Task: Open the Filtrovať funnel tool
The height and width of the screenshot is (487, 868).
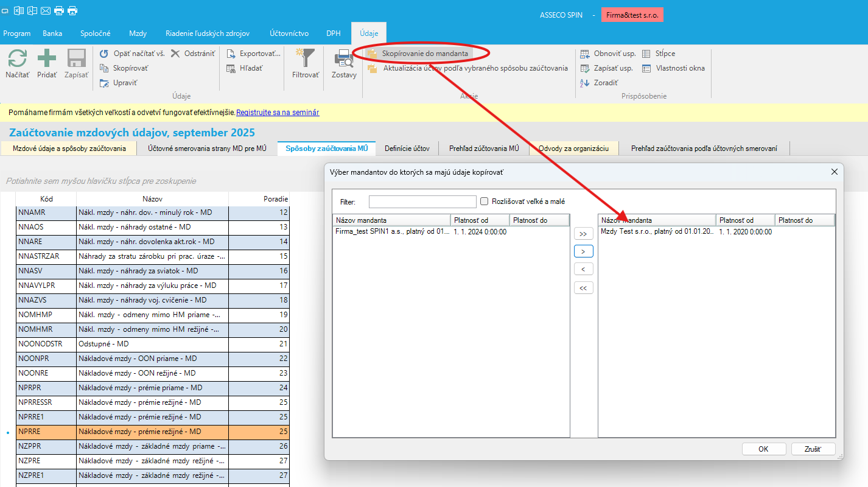Action: pyautogui.click(x=306, y=59)
